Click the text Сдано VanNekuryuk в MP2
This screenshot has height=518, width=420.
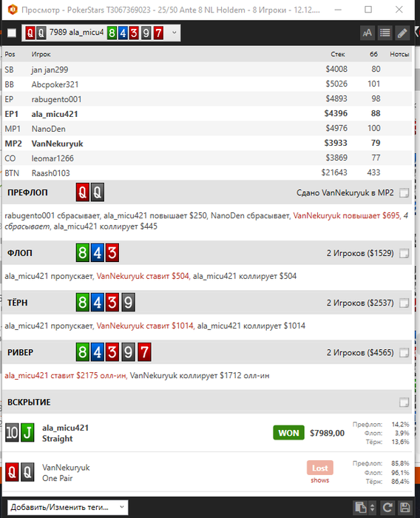point(345,192)
